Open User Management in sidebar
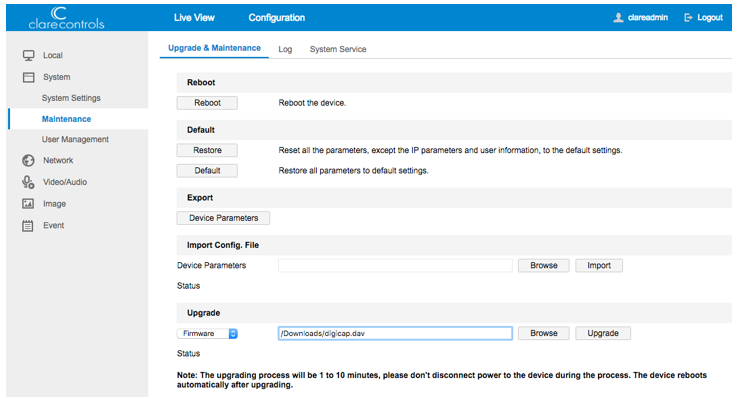 coord(75,139)
